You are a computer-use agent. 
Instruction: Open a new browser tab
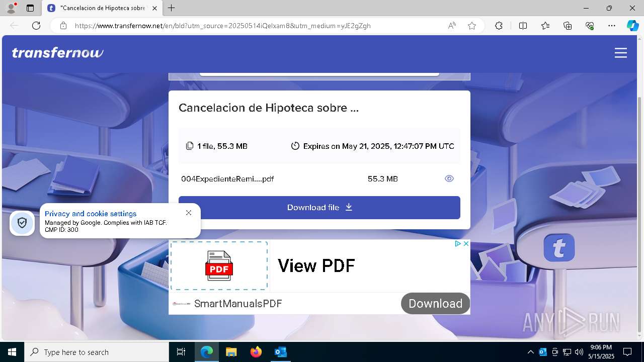tap(172, 8)
